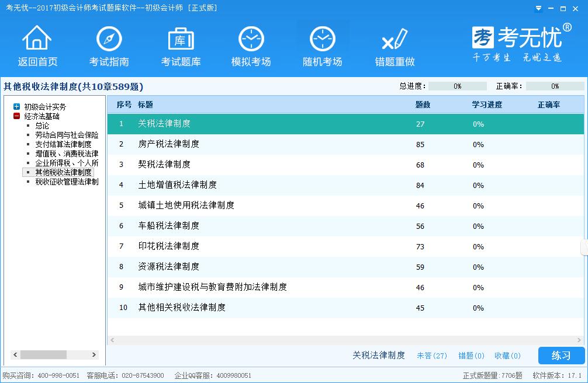Select 税收征收管理法律制 tree item

66,182
